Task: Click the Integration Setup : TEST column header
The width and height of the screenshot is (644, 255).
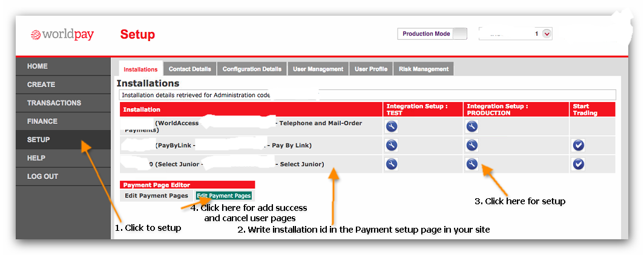Action: 423,109
